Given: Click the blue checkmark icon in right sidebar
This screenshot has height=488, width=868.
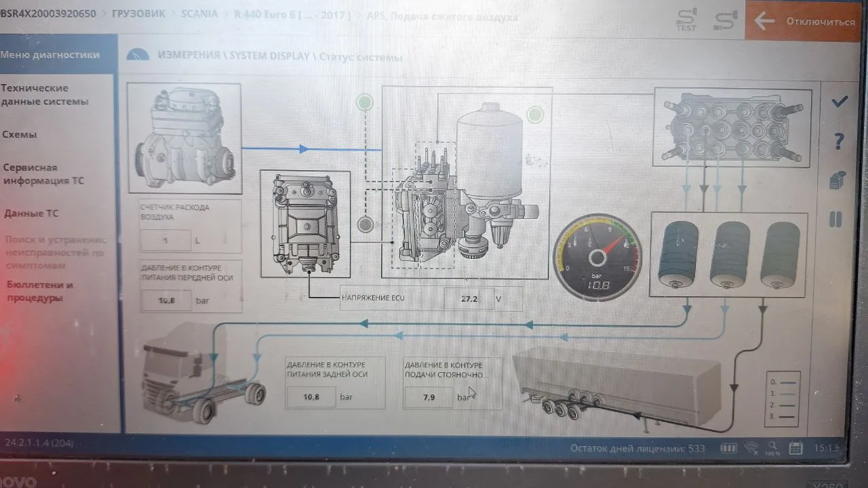Looking at the screenshot, I should (840, 102).
